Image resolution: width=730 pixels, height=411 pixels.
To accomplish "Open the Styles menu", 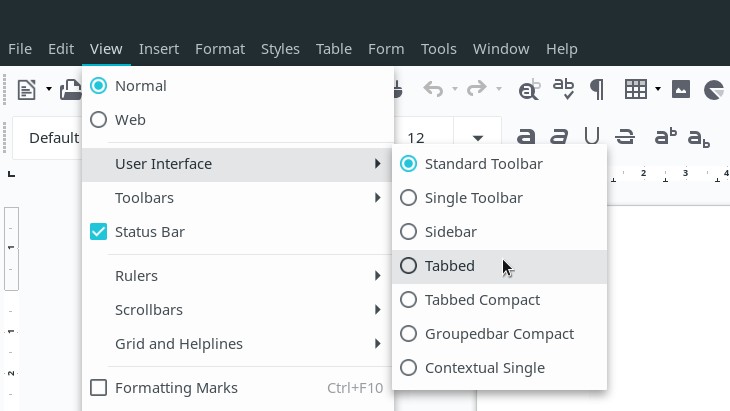I will (x=280, y=49).
